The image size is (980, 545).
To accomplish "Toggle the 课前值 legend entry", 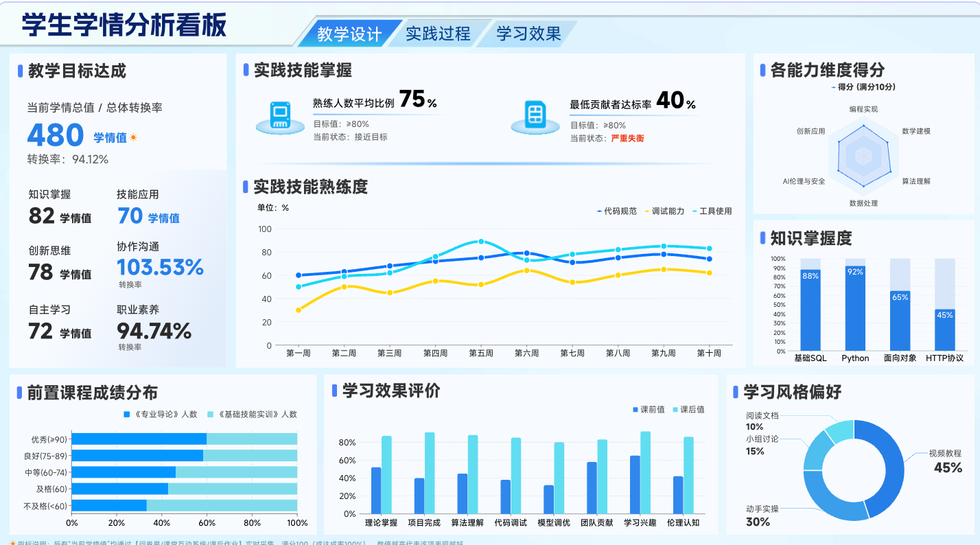I will pos(649,409).
